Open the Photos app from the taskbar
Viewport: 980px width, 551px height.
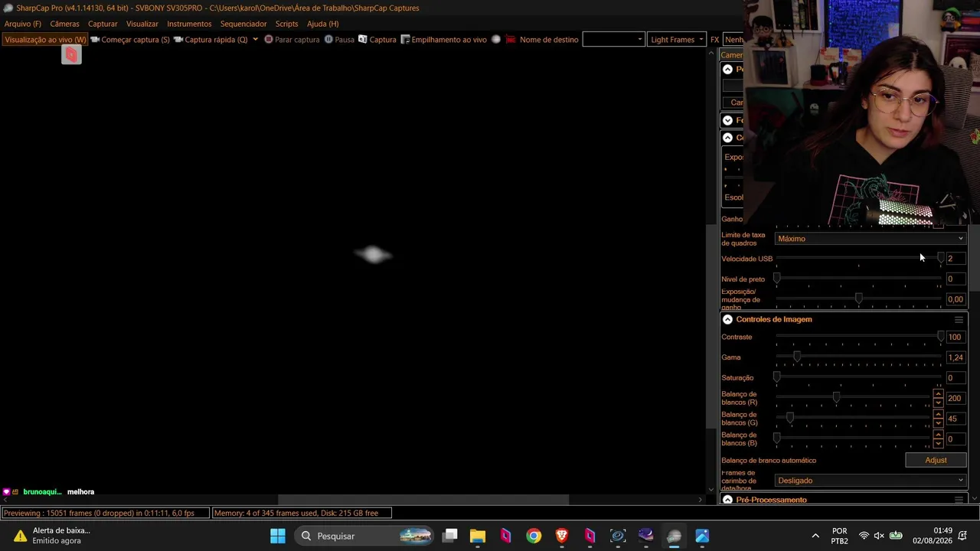click(x=702, y=536)
